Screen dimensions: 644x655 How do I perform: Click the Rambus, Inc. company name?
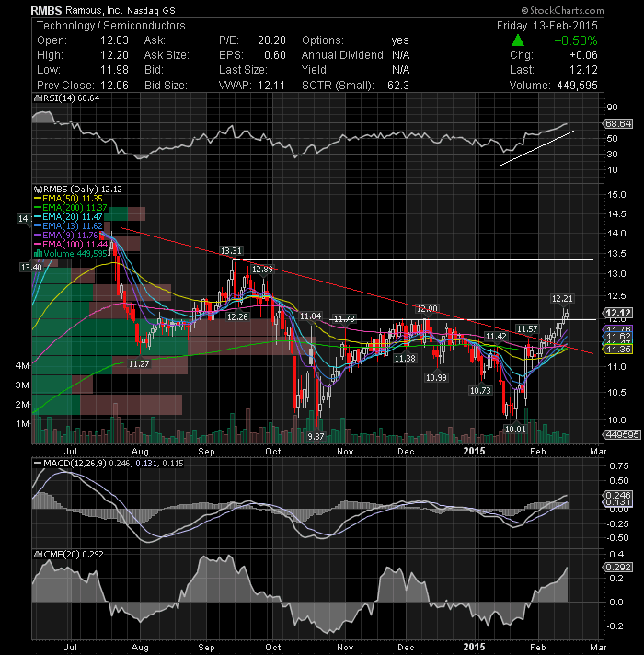(x=94, y=10)
